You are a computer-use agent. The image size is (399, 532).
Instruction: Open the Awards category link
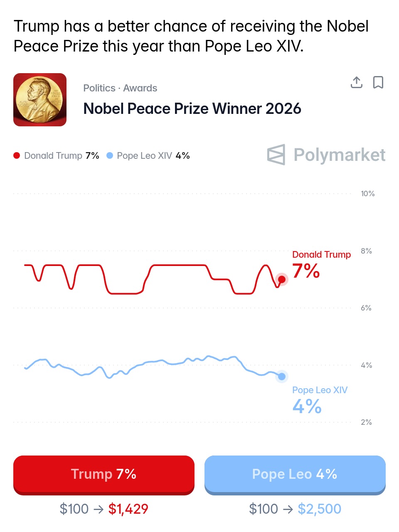[140, 88]
